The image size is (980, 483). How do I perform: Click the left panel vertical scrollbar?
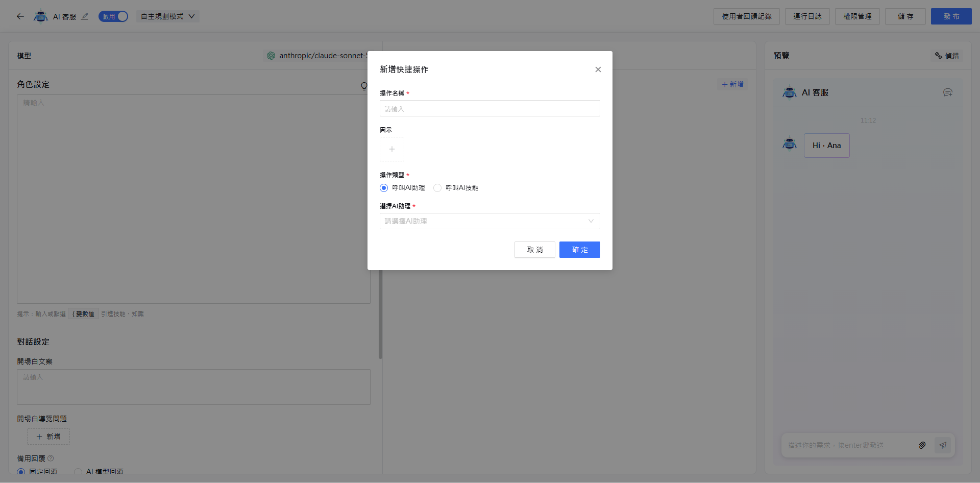(x=380, y=314)
